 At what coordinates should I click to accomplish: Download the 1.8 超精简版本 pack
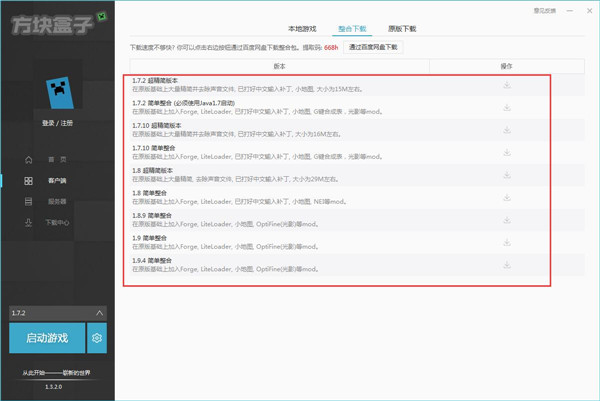pos(507,175)
